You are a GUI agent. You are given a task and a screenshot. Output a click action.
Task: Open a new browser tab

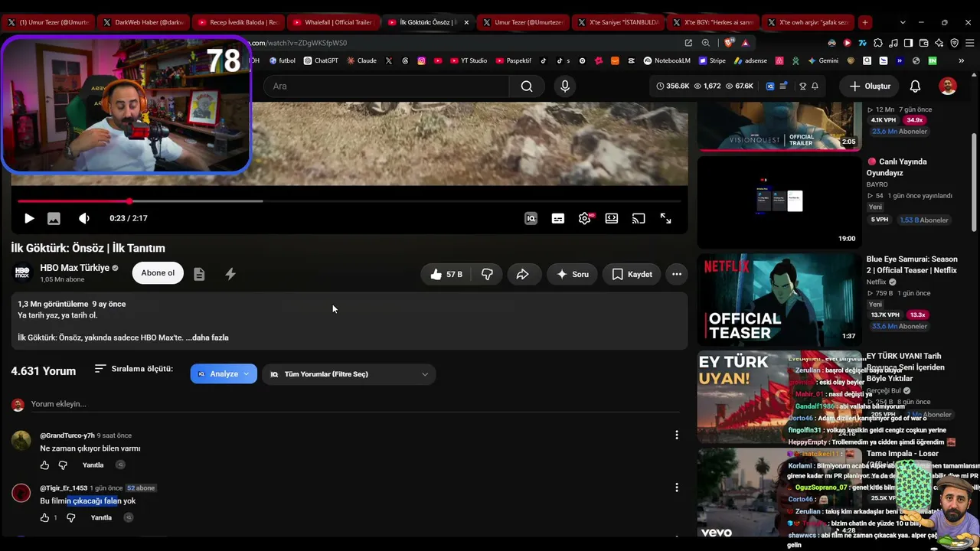[x=864, y=22]
